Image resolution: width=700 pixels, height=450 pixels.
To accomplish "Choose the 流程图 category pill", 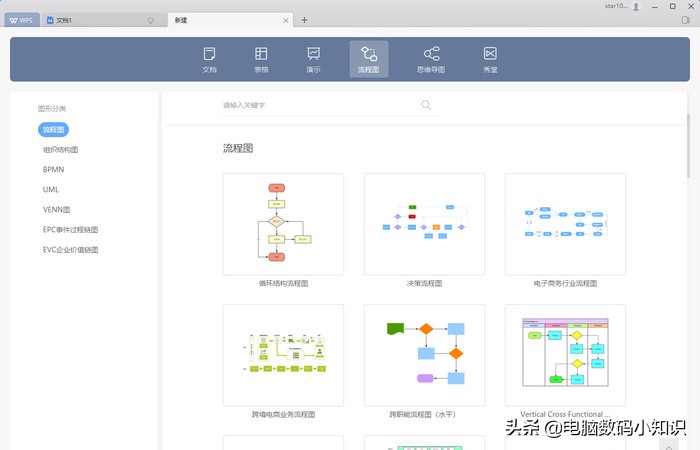I will pos(53,129).
